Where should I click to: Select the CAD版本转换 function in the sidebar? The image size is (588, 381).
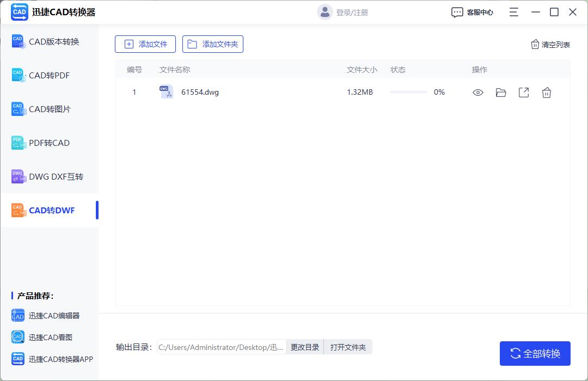click(49, 41)
